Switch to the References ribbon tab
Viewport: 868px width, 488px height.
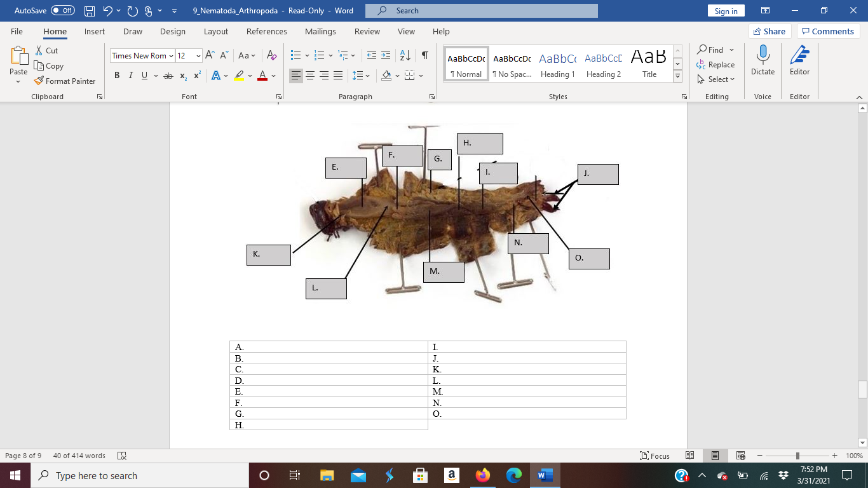click(267, 31)
